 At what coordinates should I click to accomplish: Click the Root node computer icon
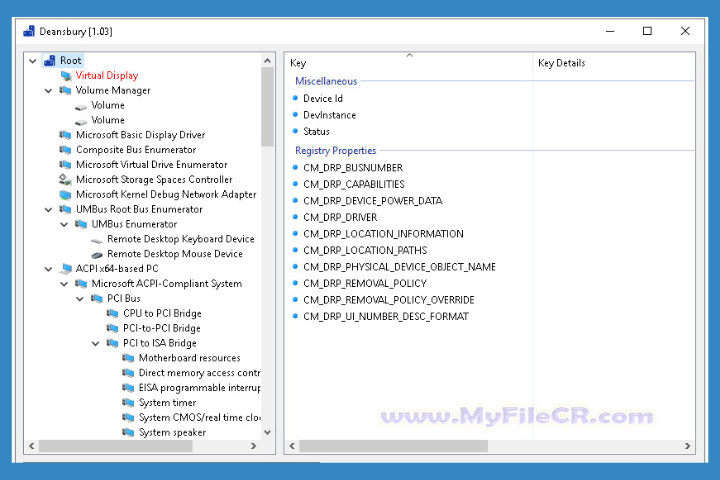tap(50, 61)
